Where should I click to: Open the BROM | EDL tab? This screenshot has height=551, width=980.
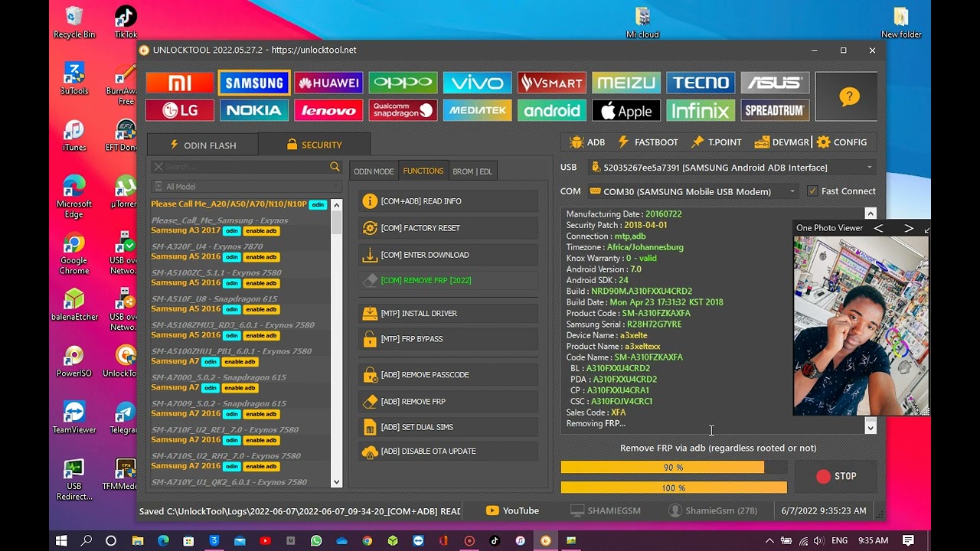(472, 171)
